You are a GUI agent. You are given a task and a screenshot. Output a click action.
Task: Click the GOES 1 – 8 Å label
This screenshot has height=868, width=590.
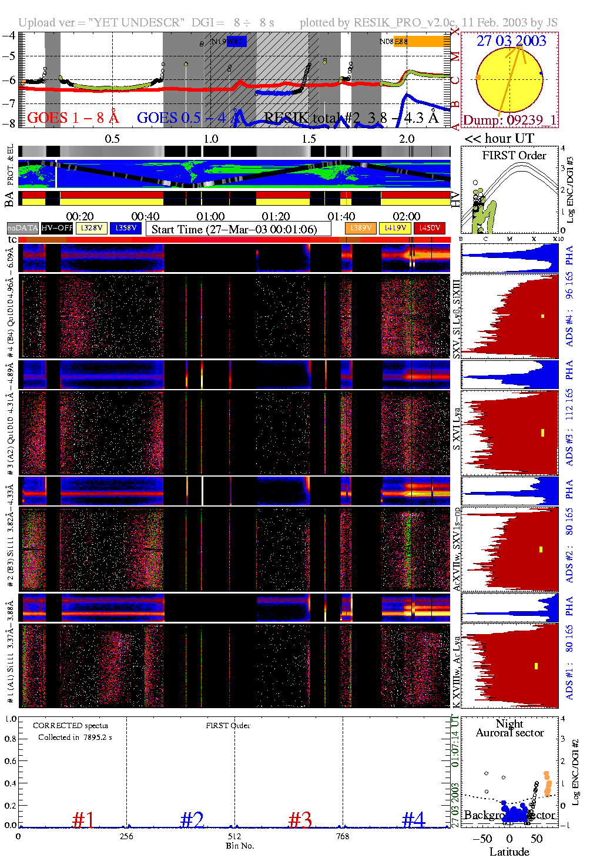pos(73,118)
